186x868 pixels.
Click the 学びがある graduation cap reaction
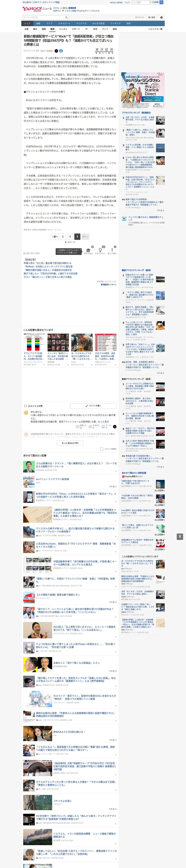(89, 250)
